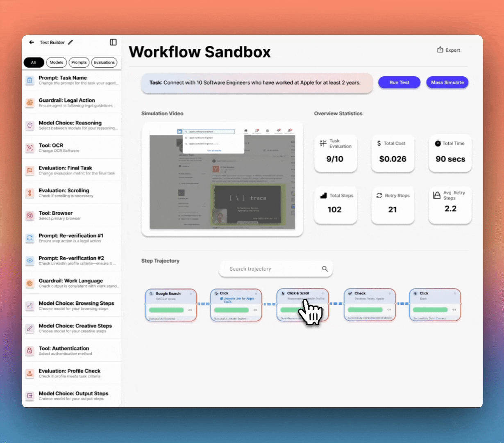Collapse the sidebar with the panel icon
504x443 pixels.
coord(113,42)
